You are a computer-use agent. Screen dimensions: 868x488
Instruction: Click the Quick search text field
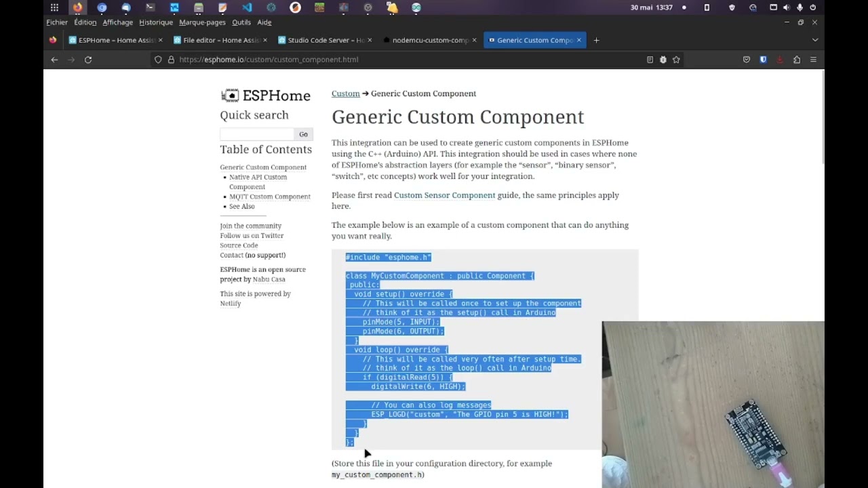click(x=257, y=134)
